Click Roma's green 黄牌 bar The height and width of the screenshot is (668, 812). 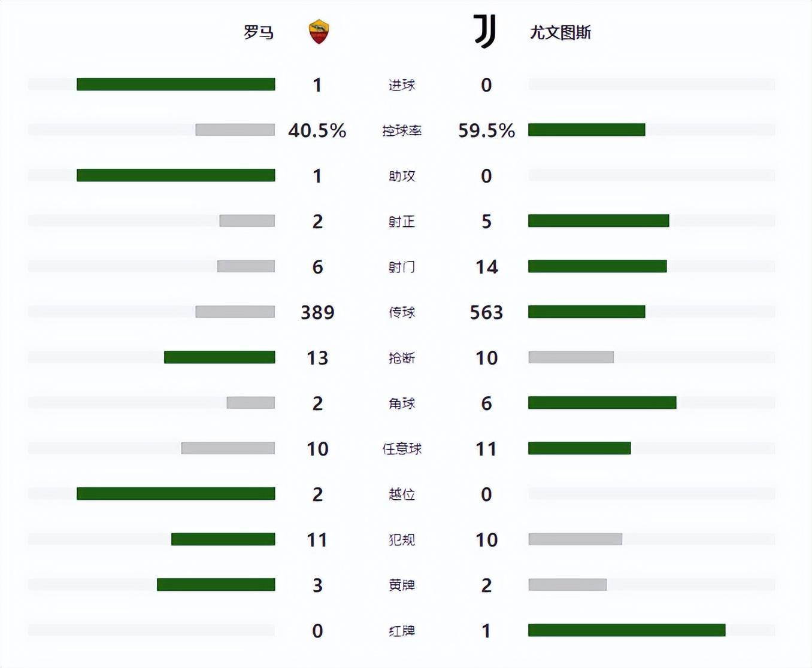click(216, 585)
